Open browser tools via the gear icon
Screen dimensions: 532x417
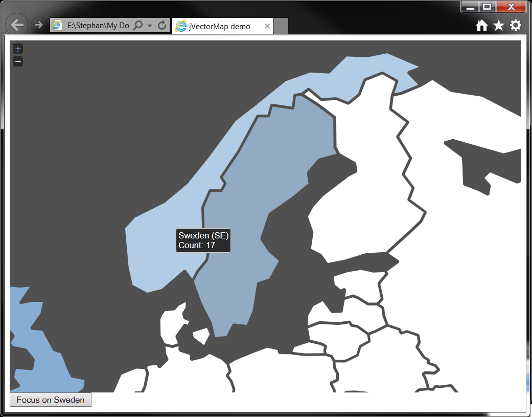click(x=516, y=25)
